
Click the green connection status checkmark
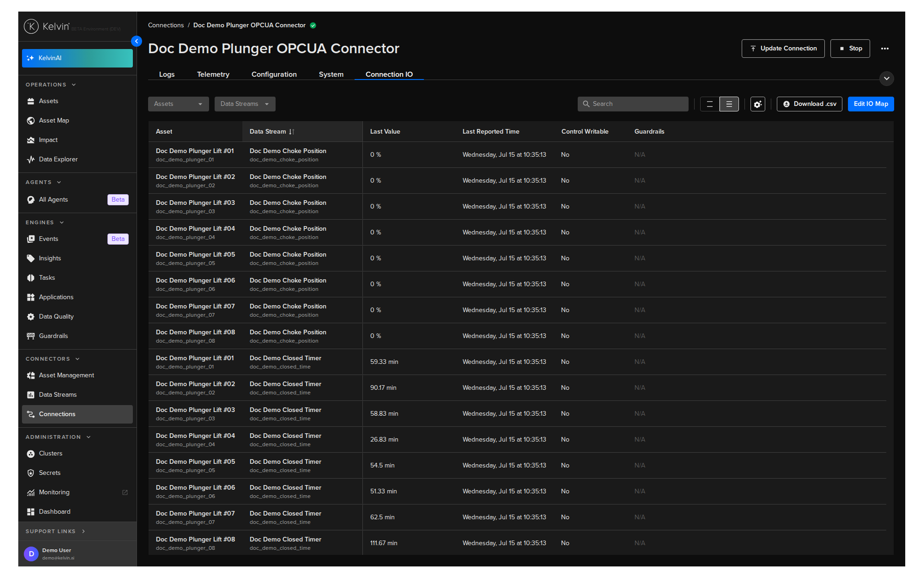(313, 26)
